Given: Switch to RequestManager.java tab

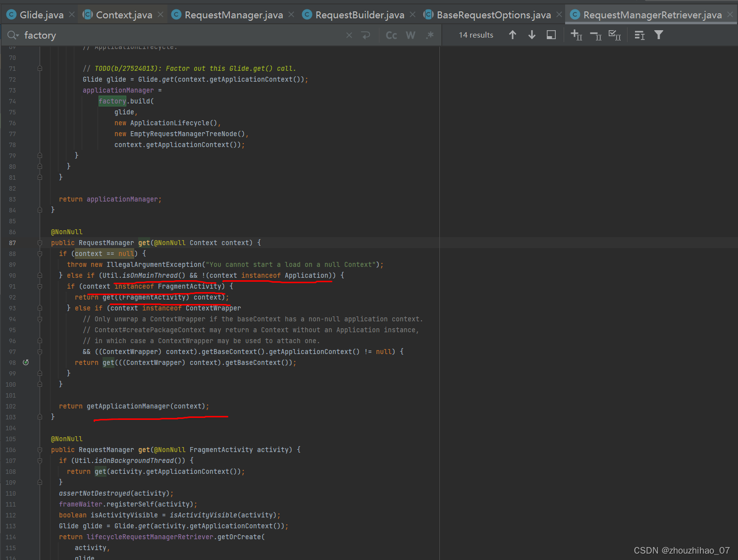Looking at the screenshot, I should (234, 15).
